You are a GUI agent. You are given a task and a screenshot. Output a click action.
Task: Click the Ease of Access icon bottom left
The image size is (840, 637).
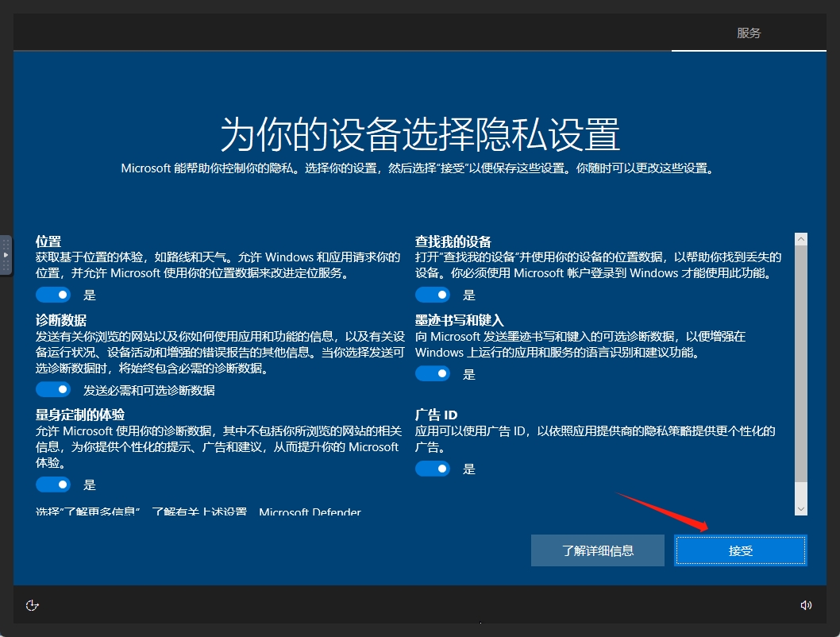click(32, 605)
